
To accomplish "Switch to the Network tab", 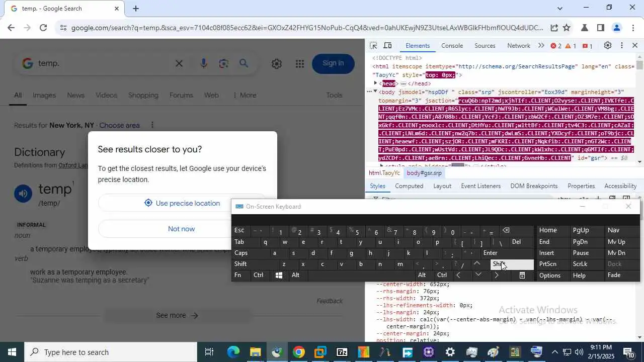I will point(518,46).
